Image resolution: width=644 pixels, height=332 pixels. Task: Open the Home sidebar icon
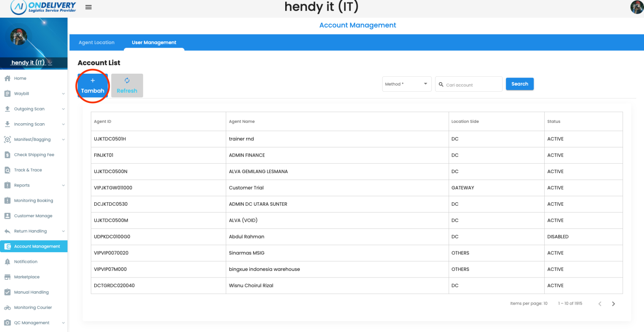(7, 78)
